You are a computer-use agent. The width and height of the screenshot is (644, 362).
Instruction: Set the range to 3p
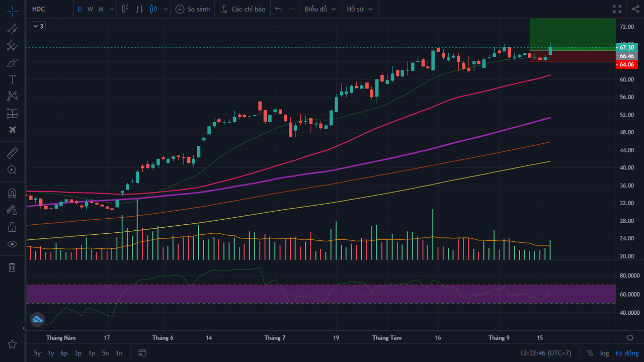tap(78, 353)
